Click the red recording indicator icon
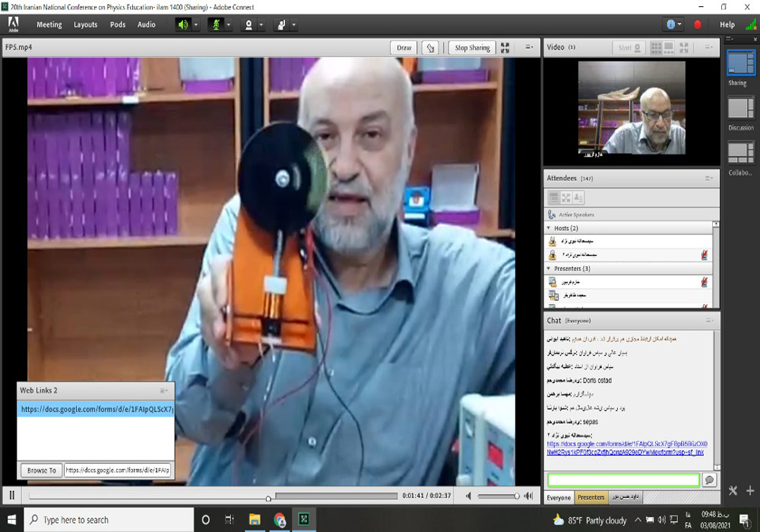The width and height of the screenshot is (760, 532). pos(698,24)
